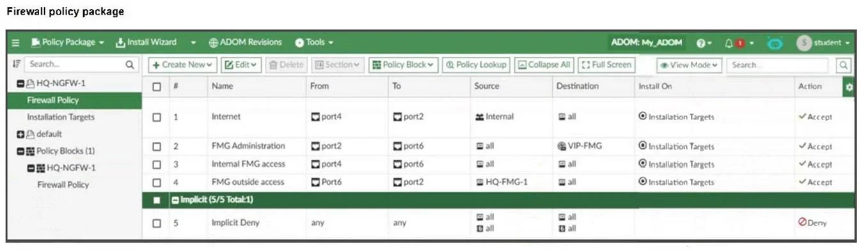This screenshot has height=251, width=868.
Task: Open the Policy Block dropdown
Action: [403, 65]
